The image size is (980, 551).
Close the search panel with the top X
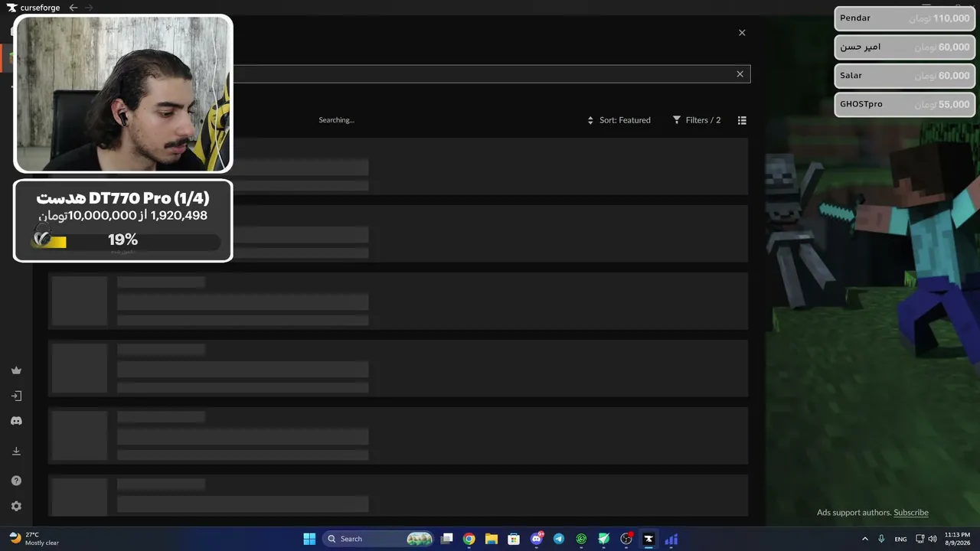[x=742, y=33]
